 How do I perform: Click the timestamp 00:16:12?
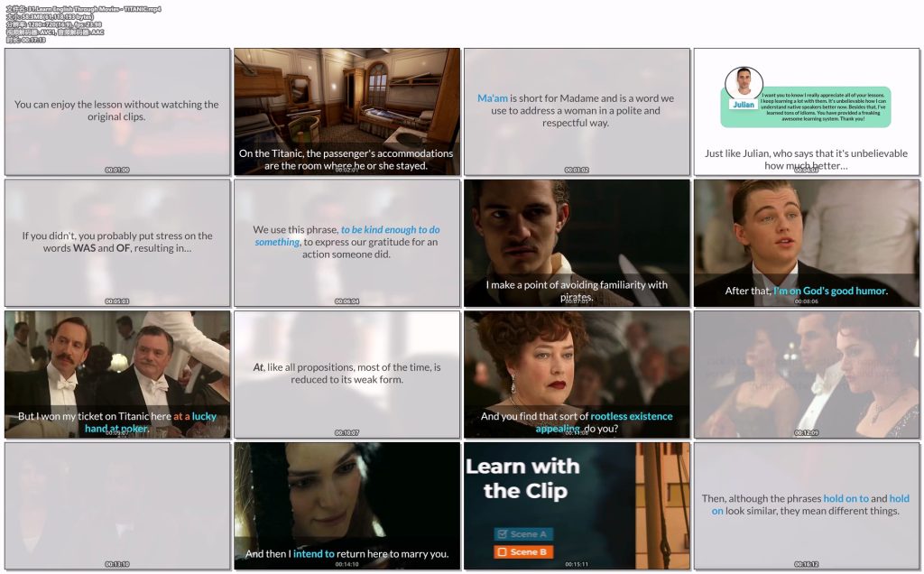coord(806,564)
